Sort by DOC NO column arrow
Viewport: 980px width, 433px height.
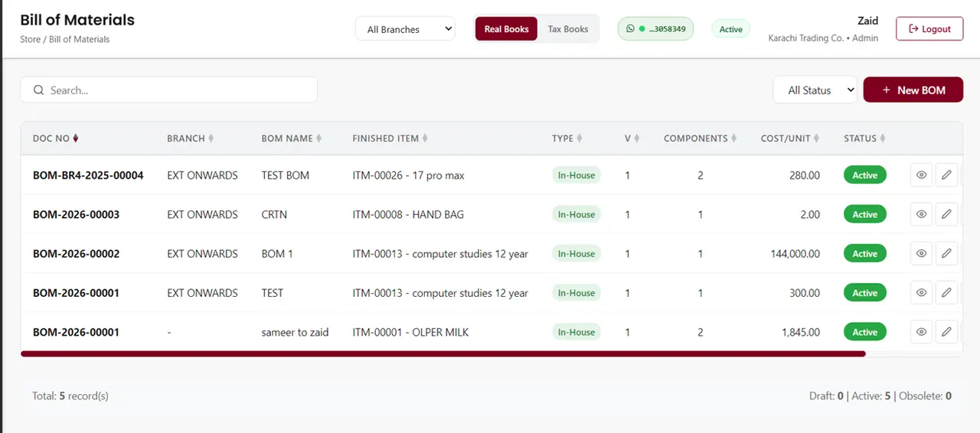click(76, 138)
